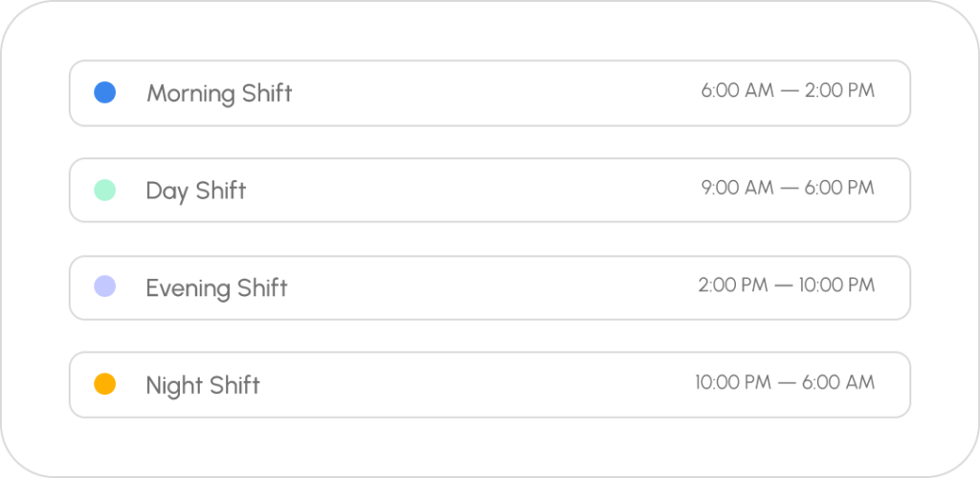
Task: Click the dash in Evening Shift's time range
Action: tap(782, 285)
